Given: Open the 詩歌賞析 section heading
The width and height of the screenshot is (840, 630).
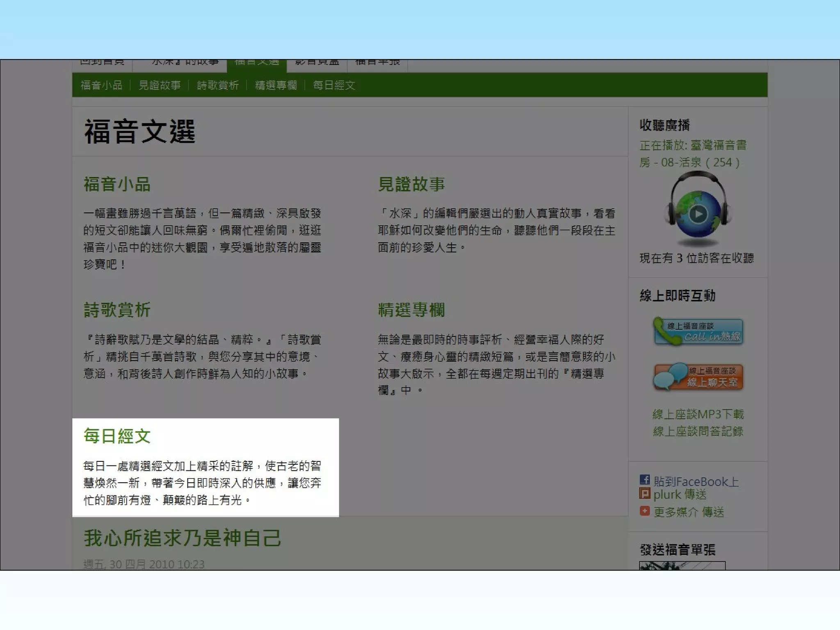Looking at the screenshot, I should tap(117, 310).
